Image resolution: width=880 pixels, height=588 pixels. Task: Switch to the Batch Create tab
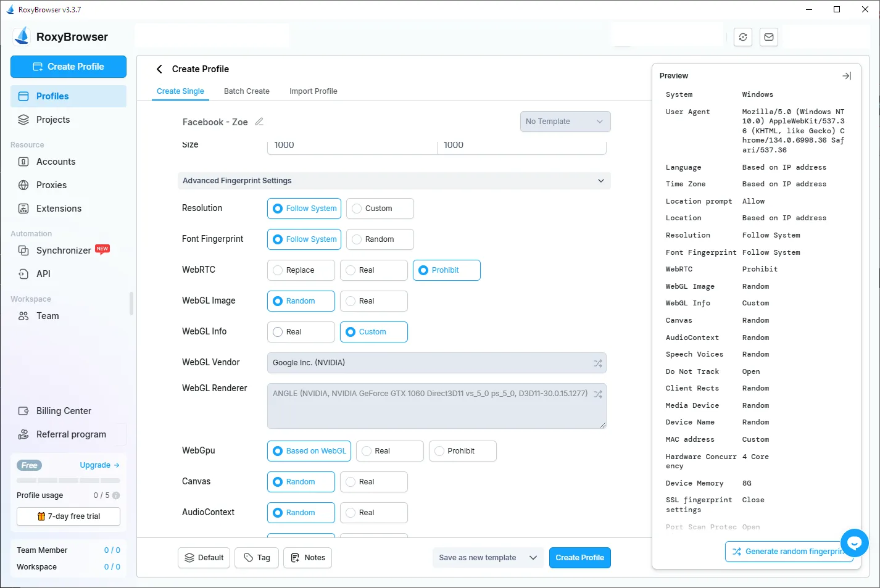pyautogui.click(x=247, y=91)
